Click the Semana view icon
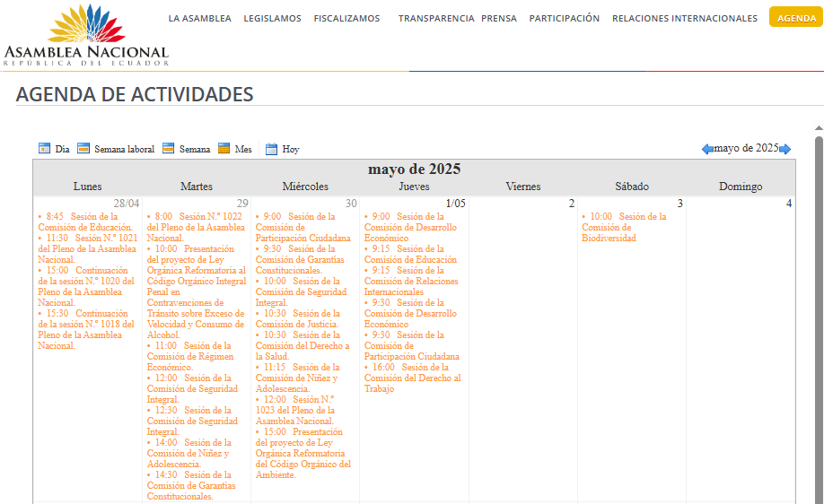Image resolution: width=824 pixels, height=504 pixels. (x=168, y=149)
